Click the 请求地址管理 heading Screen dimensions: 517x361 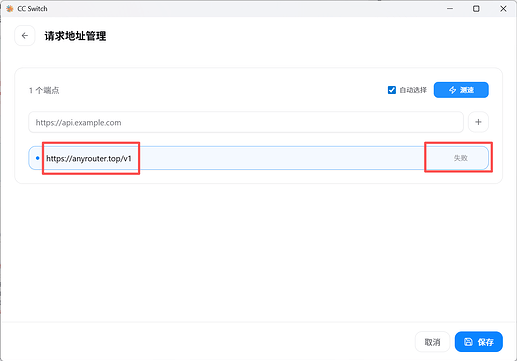[75, 36]
